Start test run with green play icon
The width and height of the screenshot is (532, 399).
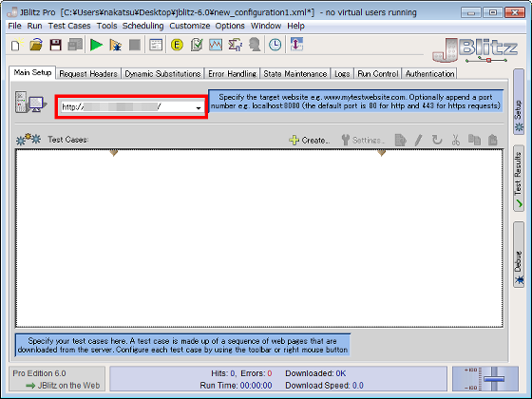(x=96, y=45)
